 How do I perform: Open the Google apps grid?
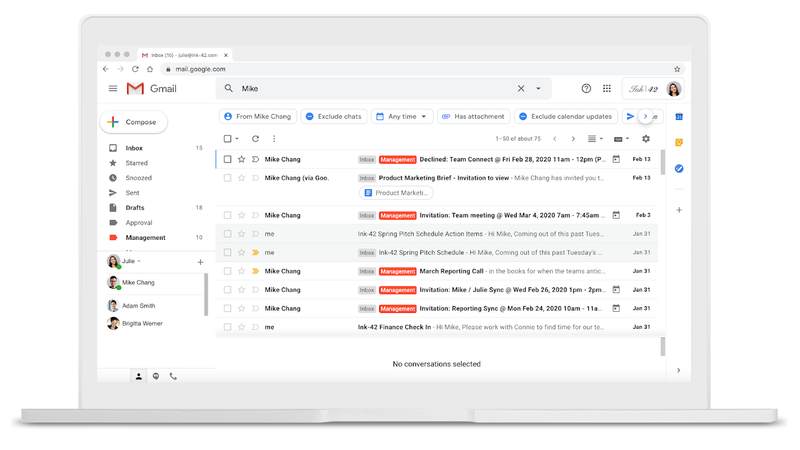(607, 88)
